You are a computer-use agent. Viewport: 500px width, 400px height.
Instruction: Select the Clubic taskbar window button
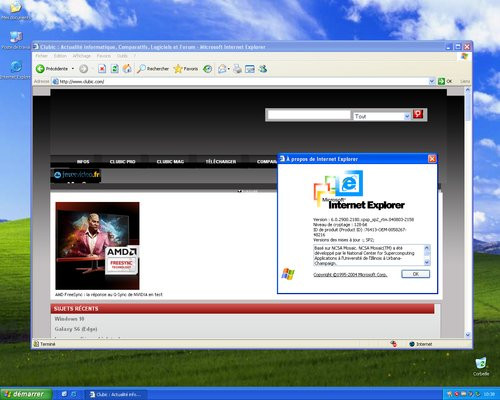click(x=116, y=395)
